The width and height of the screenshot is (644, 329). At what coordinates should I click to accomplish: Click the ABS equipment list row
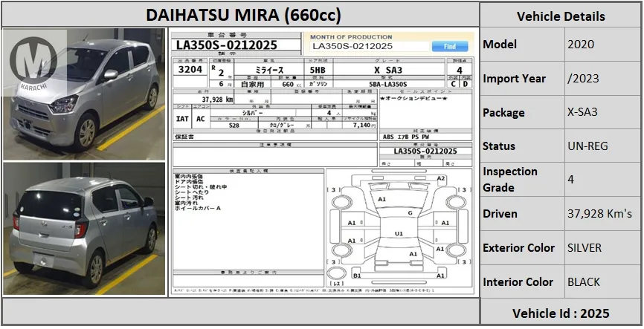coord(425,137)
